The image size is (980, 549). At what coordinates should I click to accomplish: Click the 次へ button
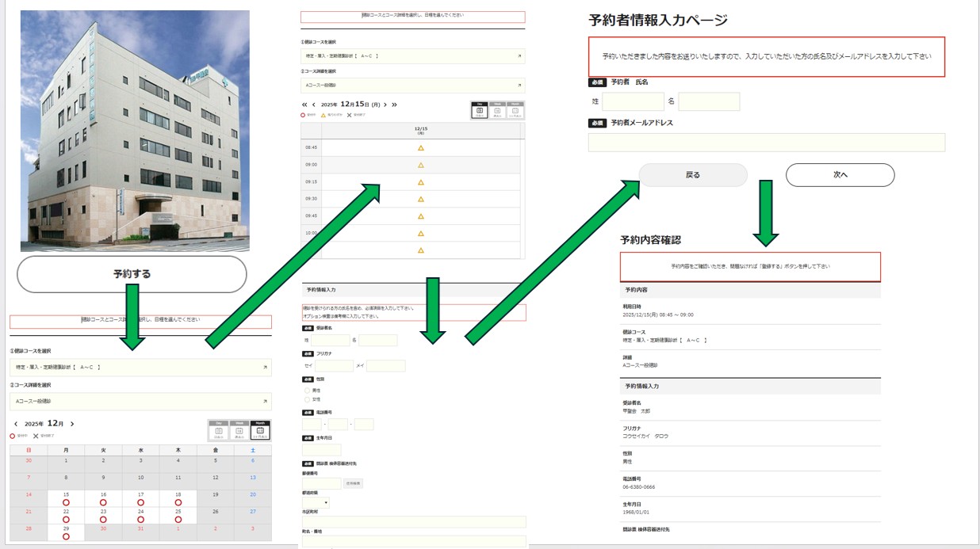(x=840, y=175)
